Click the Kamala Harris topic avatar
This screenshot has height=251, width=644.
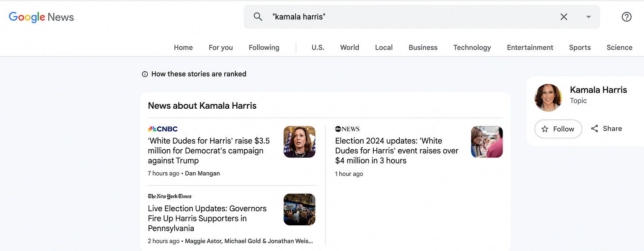tap(548, 98)
